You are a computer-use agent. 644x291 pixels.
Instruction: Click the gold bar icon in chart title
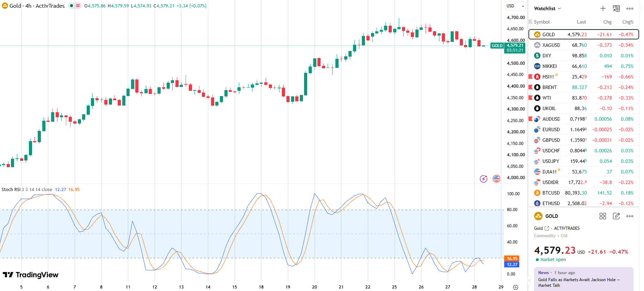click(x=5, y=6)
